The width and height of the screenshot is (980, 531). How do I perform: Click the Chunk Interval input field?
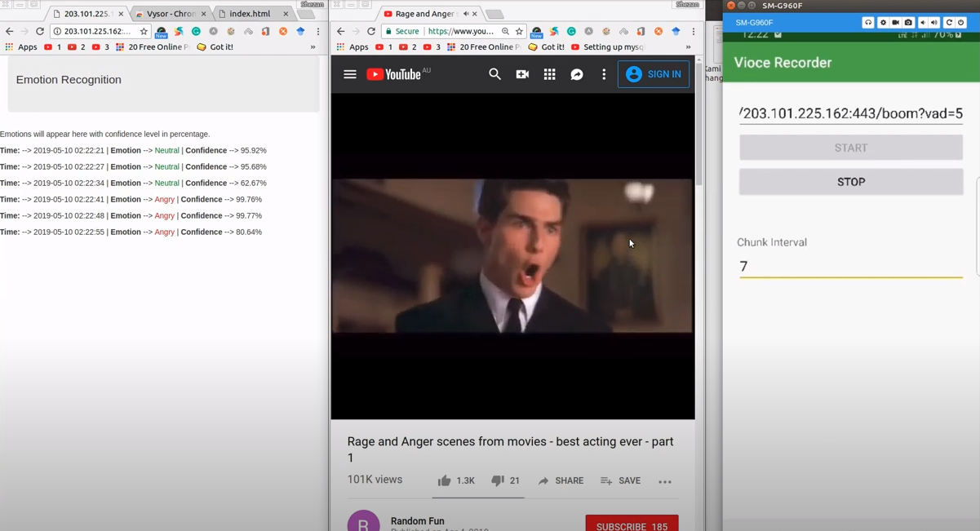[x=850, y=266]
